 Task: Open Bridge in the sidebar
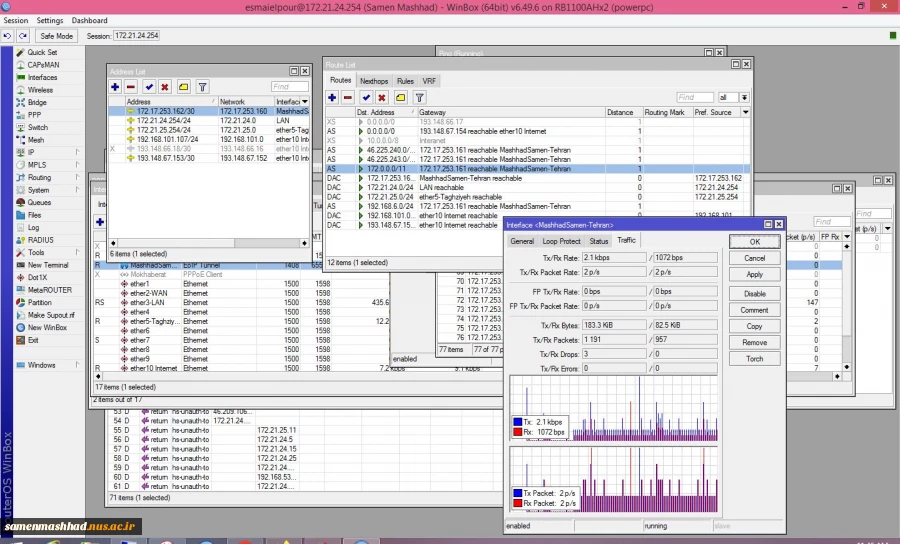[37, 102]
